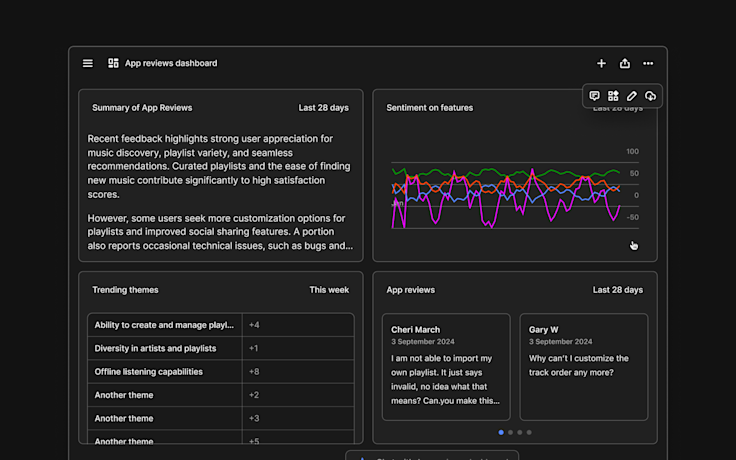Click the '3 September 2024' date under Gary W
736x460 pixels.
point(560,342)
